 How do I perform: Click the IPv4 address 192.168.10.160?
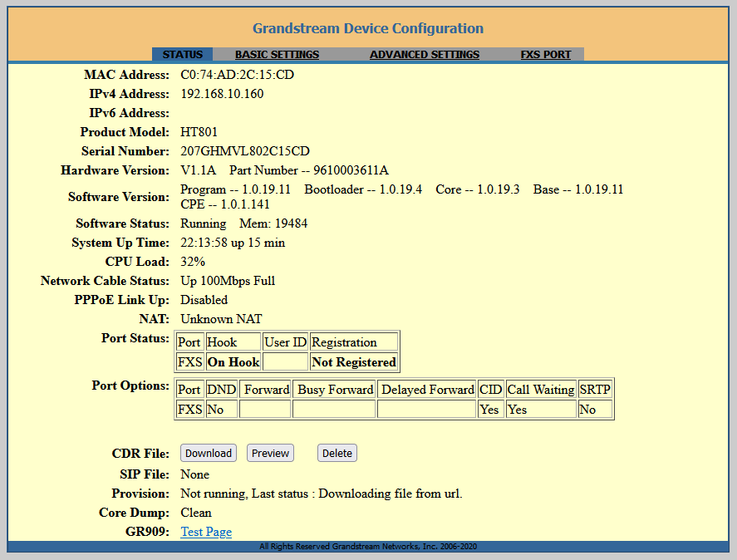[222, 94]
